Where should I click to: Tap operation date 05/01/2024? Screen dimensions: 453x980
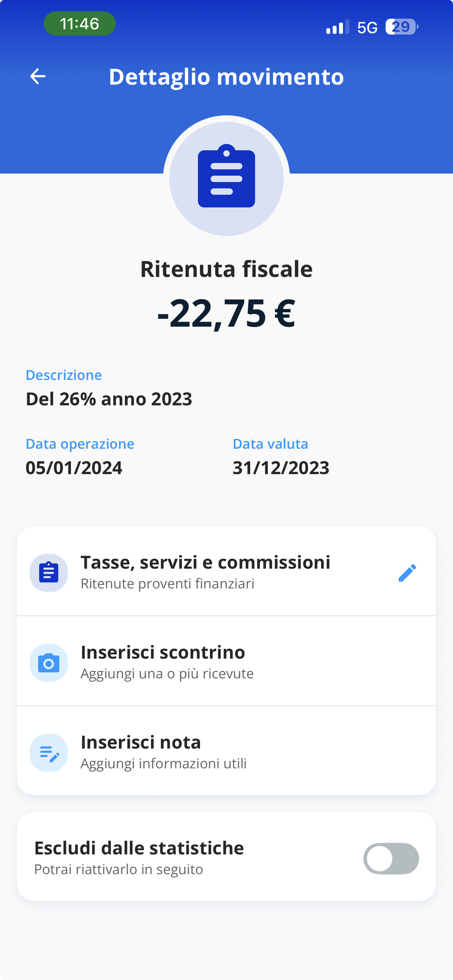point(74,468)
